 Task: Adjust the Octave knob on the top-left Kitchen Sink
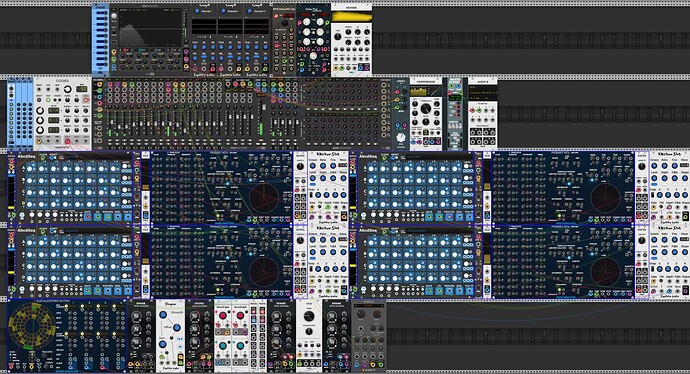coord(313,166)
